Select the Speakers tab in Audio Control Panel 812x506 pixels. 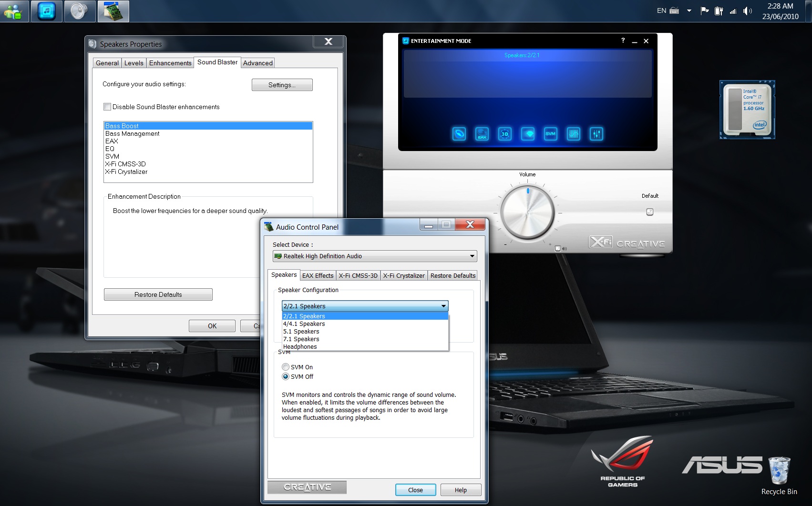(284, 275)
